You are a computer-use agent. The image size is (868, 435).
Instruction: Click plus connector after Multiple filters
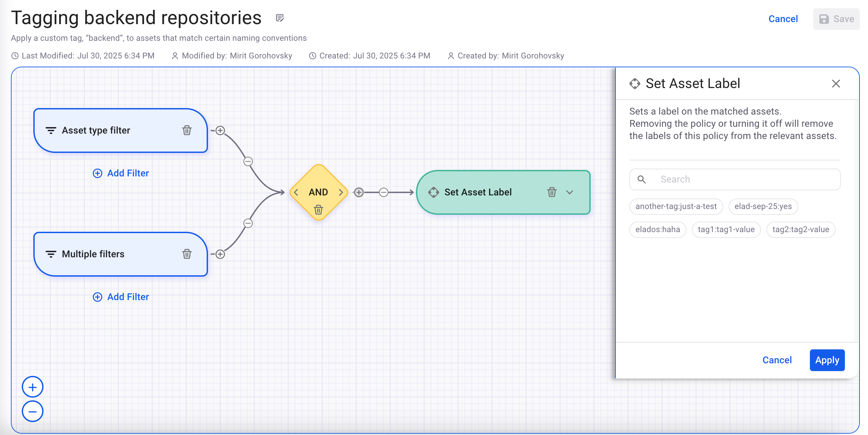click(x=220, y=254)
